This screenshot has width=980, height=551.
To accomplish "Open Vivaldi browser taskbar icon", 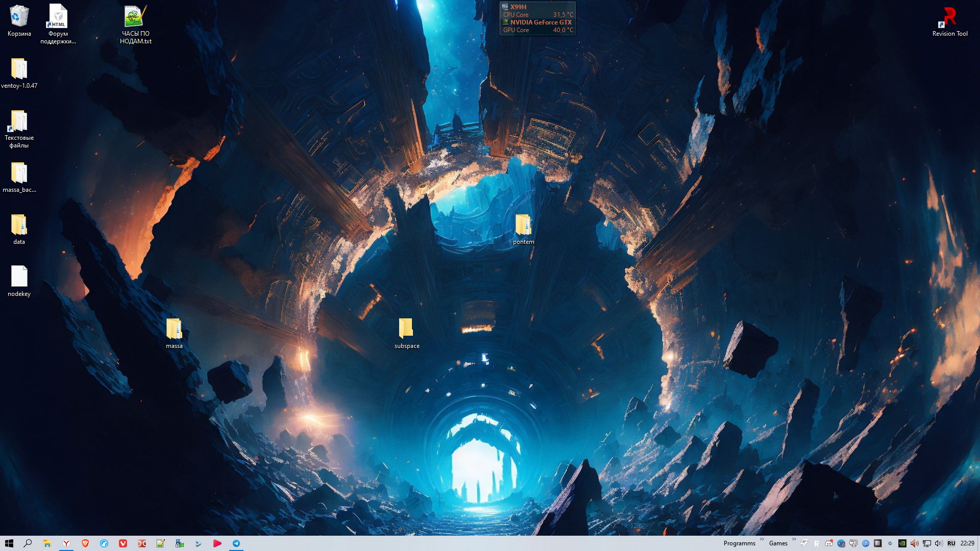I will (123, 543).
